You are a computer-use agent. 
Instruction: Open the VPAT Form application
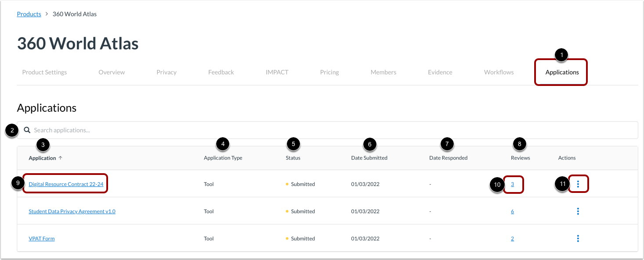tap(41, 238)
